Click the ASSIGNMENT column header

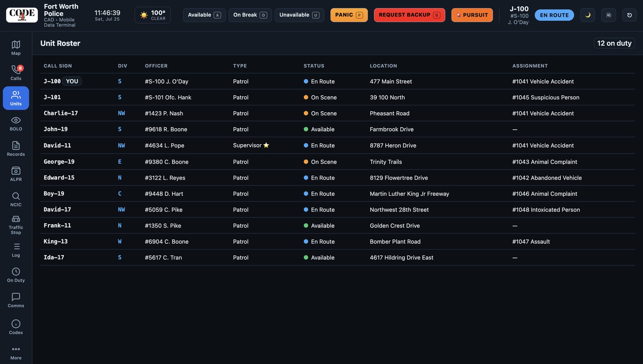click(530, 66)
